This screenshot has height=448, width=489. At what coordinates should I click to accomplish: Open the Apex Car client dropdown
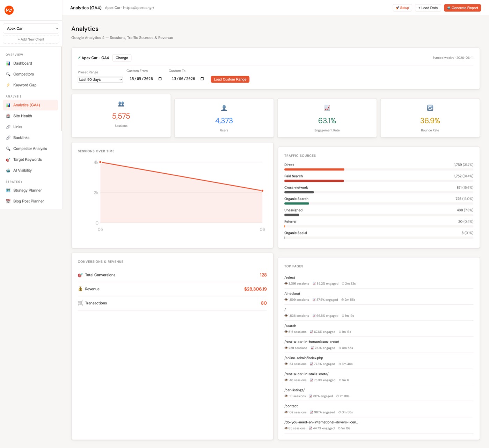[31, 28]
